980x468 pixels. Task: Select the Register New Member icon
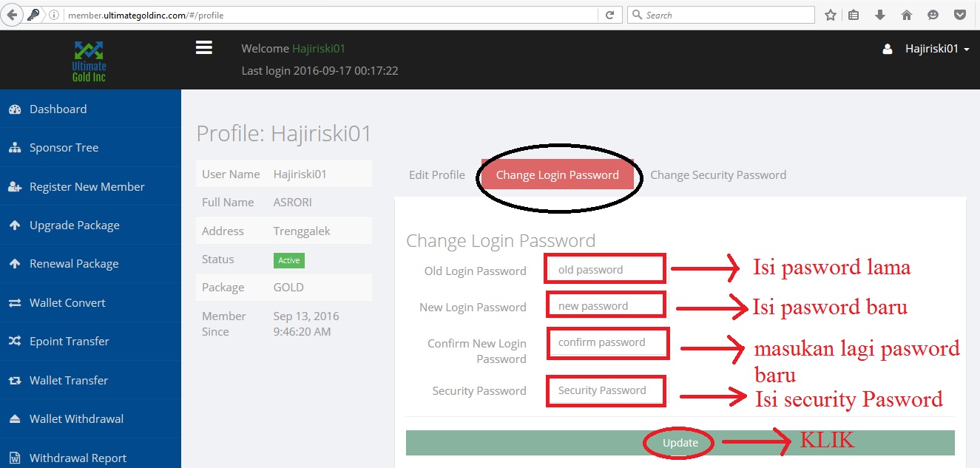click(16, 186)
